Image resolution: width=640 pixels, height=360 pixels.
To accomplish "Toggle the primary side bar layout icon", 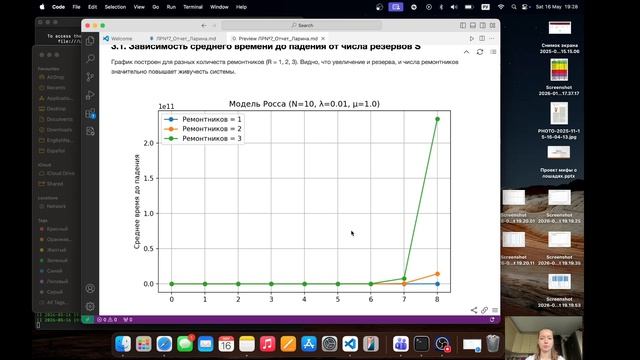I will [463, 25].
